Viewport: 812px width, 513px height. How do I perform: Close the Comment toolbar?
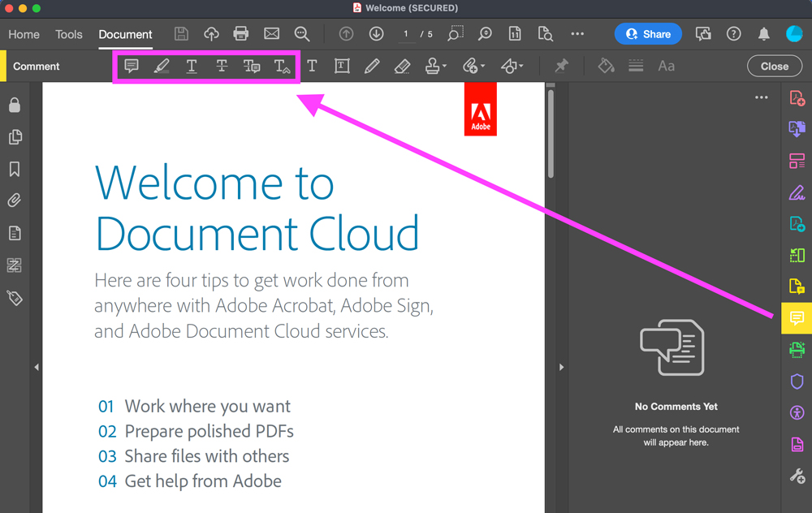774,67
